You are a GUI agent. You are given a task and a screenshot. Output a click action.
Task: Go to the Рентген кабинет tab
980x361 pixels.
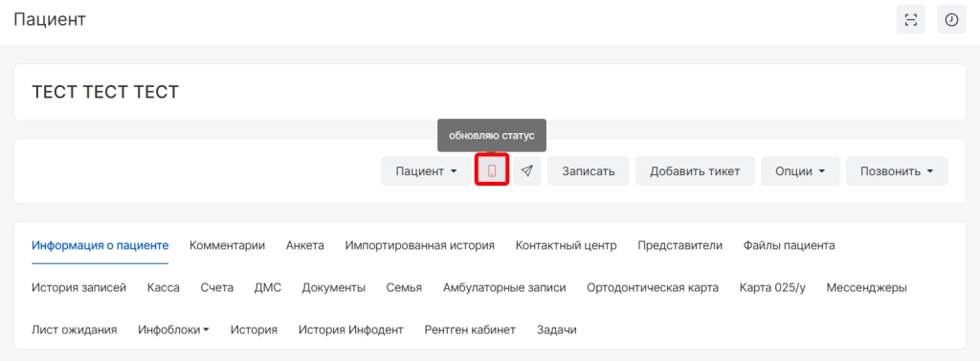click(470, 329)
